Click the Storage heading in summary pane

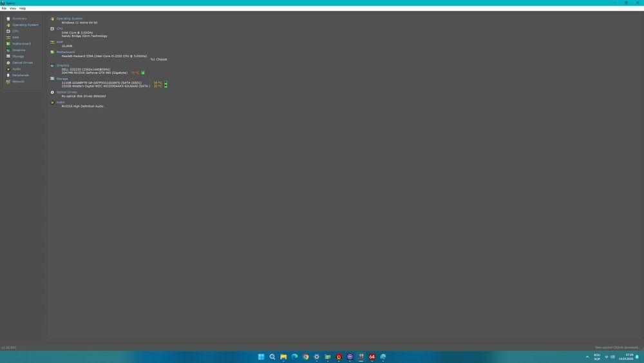pos(62,79)
